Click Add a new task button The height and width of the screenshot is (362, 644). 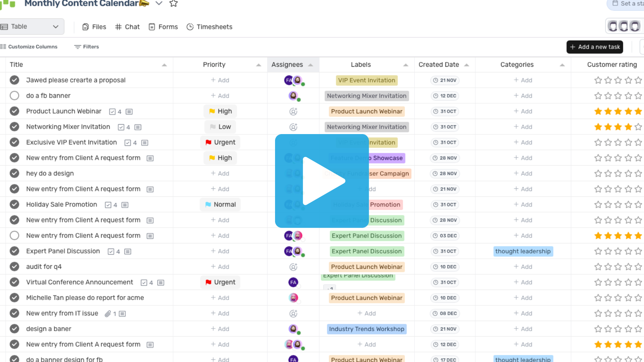coord(594,47)
